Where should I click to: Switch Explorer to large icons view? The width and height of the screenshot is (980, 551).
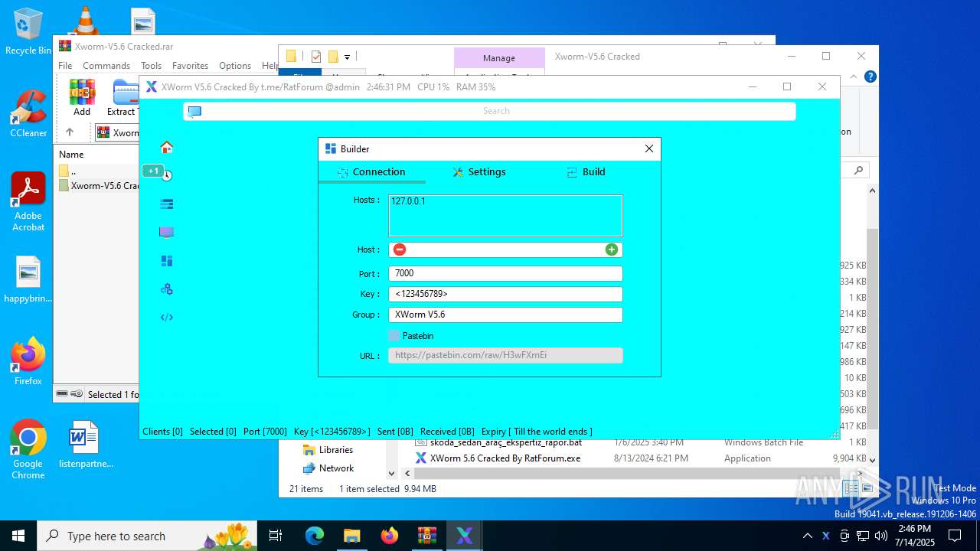point(867,488)
